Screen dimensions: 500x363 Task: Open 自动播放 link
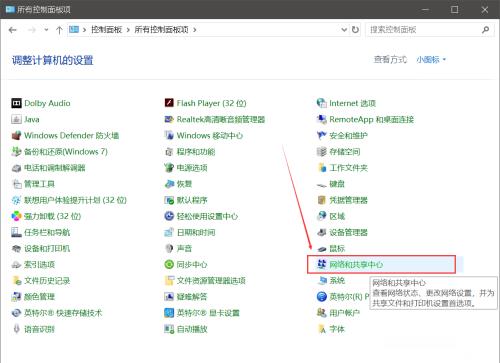(192, 329)
